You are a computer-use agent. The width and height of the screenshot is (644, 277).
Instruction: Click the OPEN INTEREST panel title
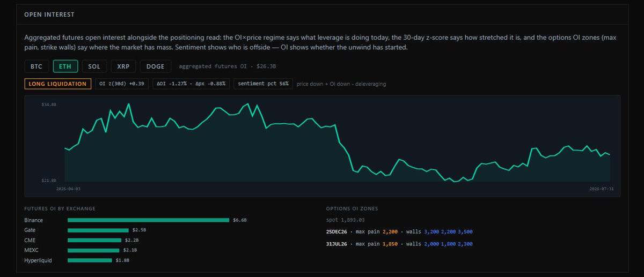pos(49,14)
